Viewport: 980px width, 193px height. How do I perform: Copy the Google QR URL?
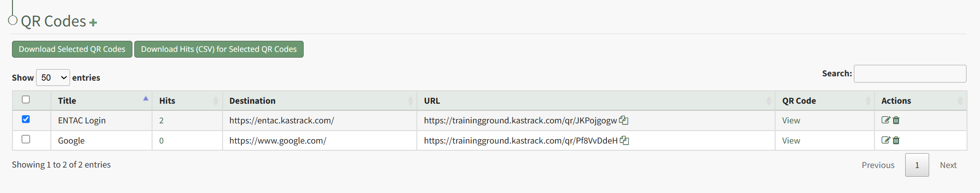pyautogui.click(x=624, y=140)
